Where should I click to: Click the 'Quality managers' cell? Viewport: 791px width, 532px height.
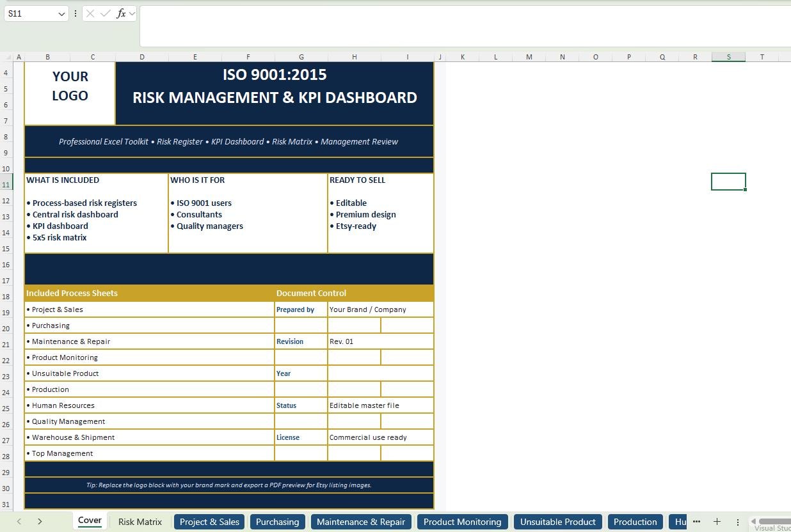click(207, 226)
